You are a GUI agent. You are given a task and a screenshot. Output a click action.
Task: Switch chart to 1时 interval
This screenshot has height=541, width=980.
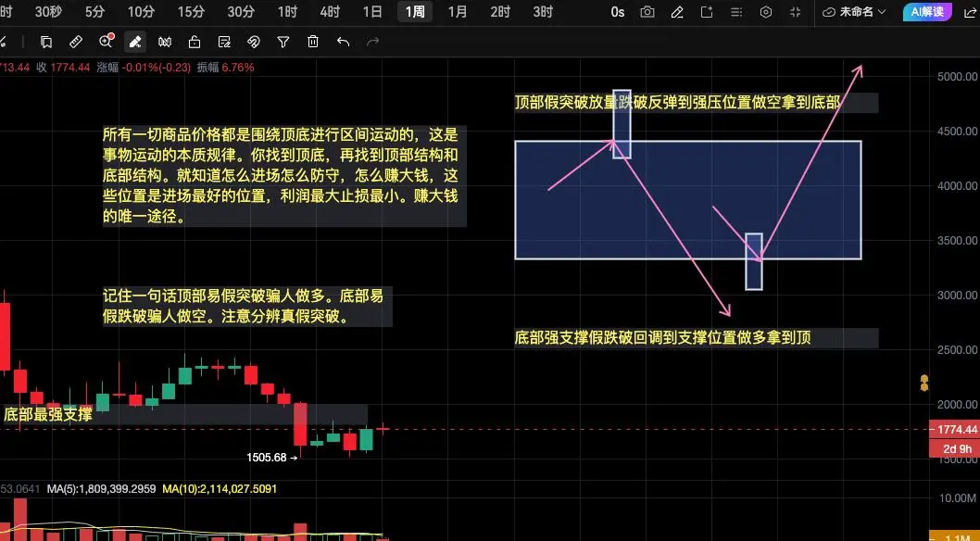[x=287, y=12]
